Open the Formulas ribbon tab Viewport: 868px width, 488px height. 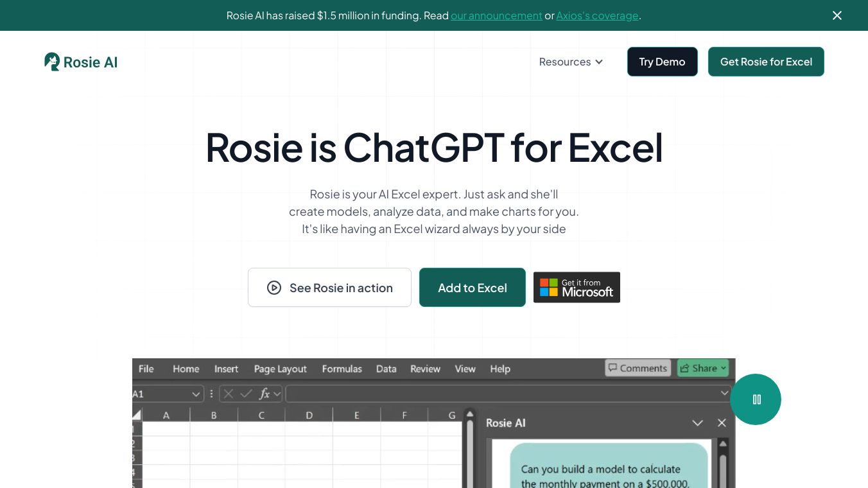[342, 369]
